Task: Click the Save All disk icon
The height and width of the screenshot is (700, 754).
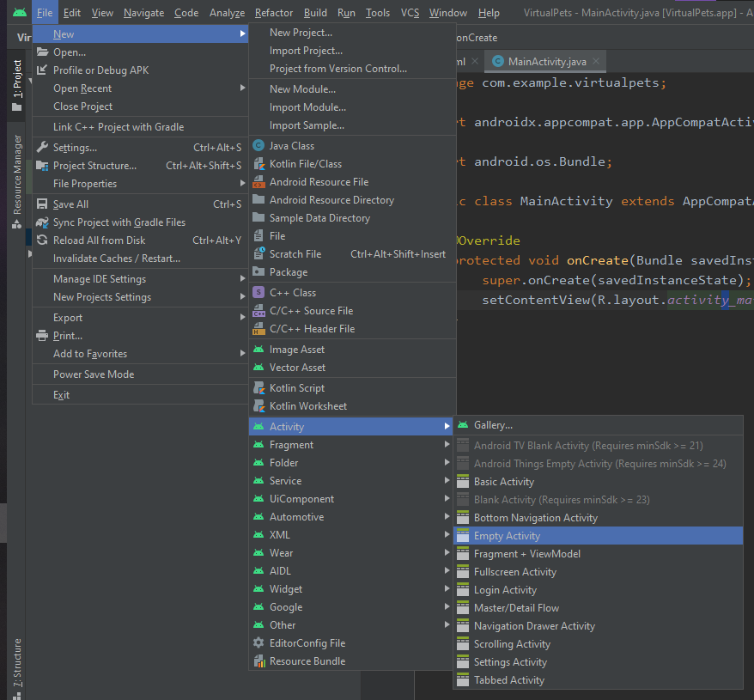Action: [42, 204]
